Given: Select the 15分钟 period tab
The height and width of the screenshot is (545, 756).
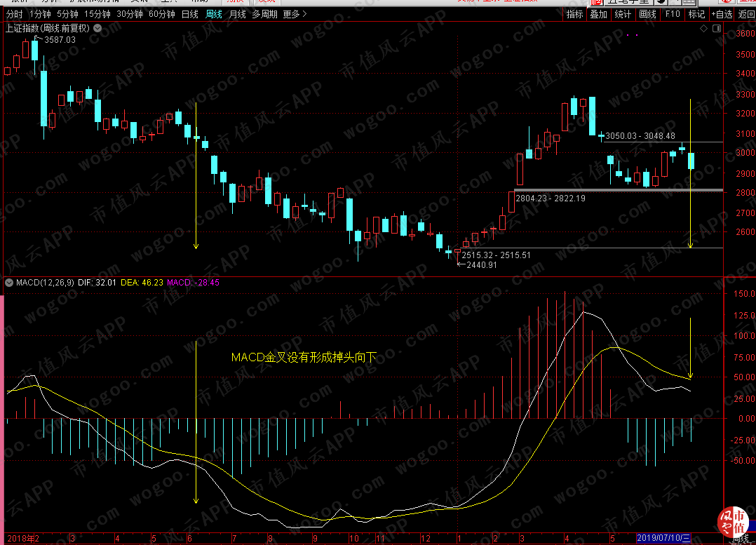Looking at the screenshot, I should (x=97, y=15).
